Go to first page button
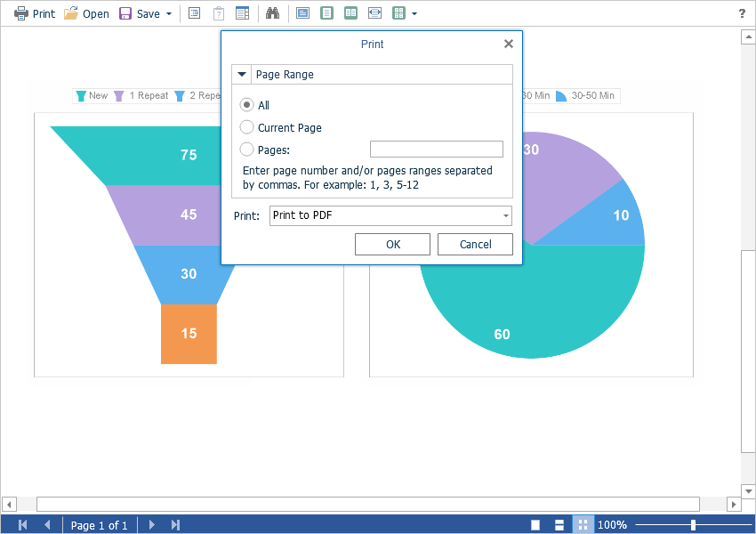 pos(22,525)
